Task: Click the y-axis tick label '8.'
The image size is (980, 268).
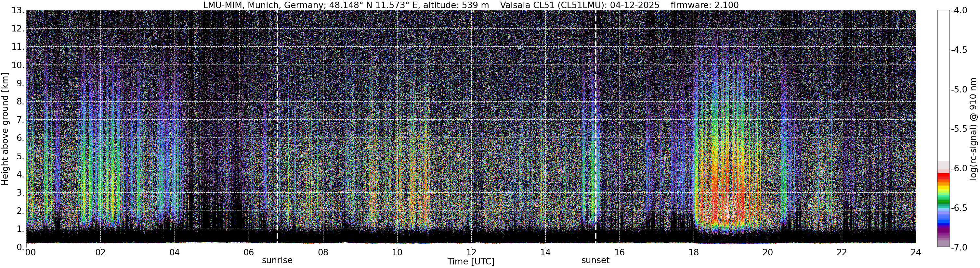Action: (x=20, y=102)
